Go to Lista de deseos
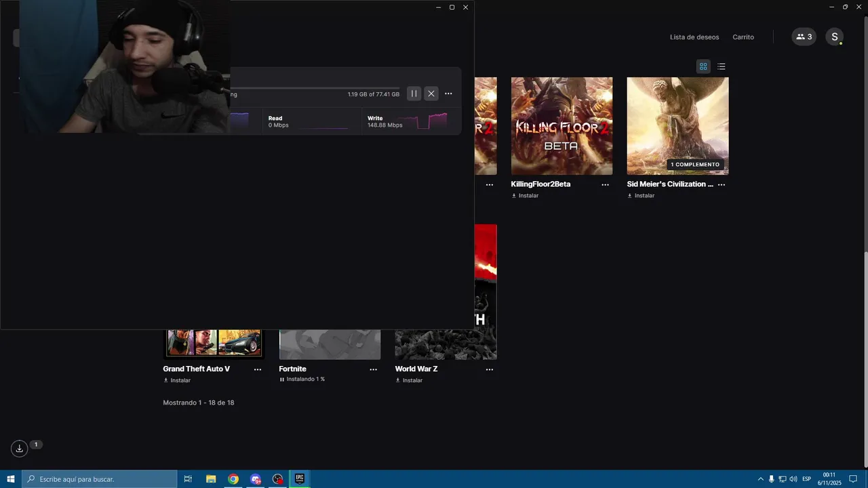 point(694,37)
